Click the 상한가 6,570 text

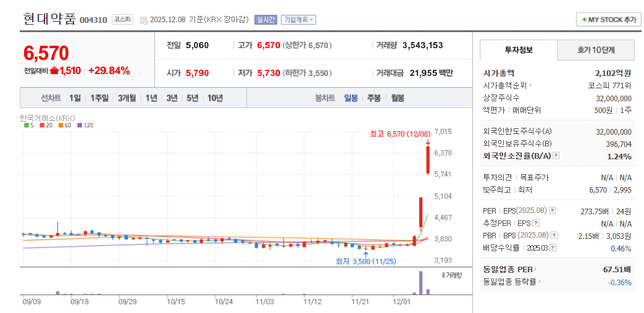point(308,45)
